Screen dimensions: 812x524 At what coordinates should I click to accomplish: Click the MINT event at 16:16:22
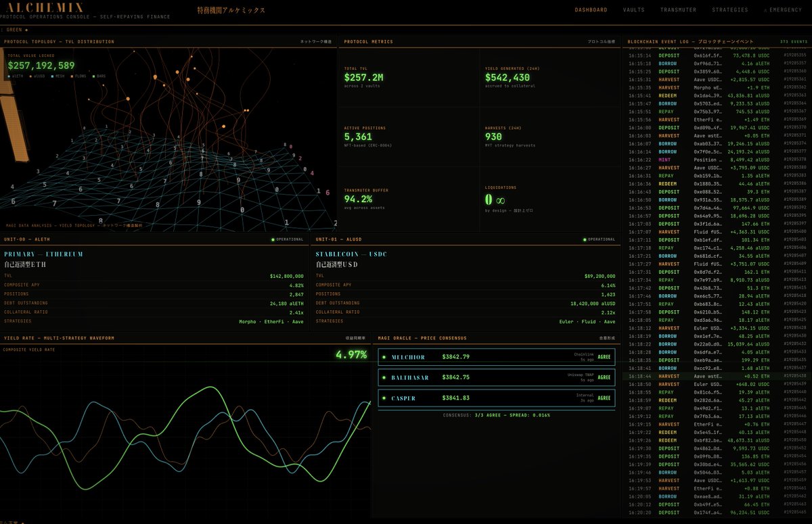tap(717, 160)
